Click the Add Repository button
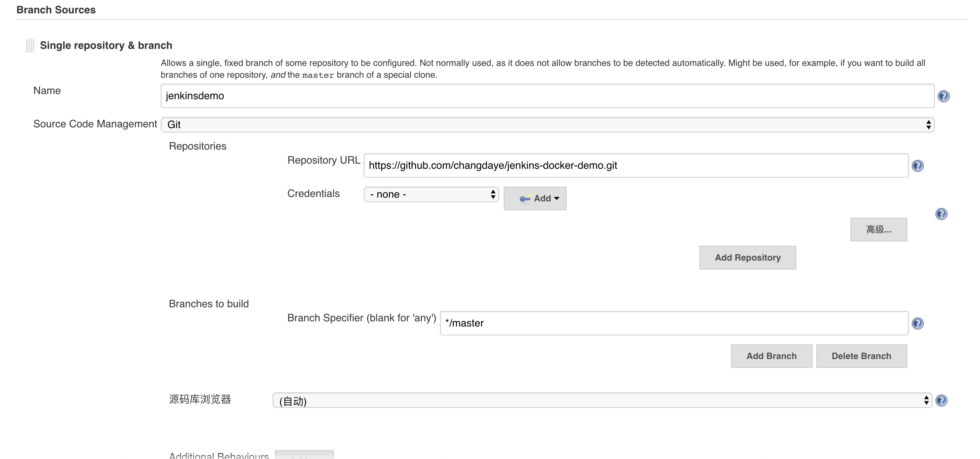Screen dimensions: 980x459 [747, 258]
